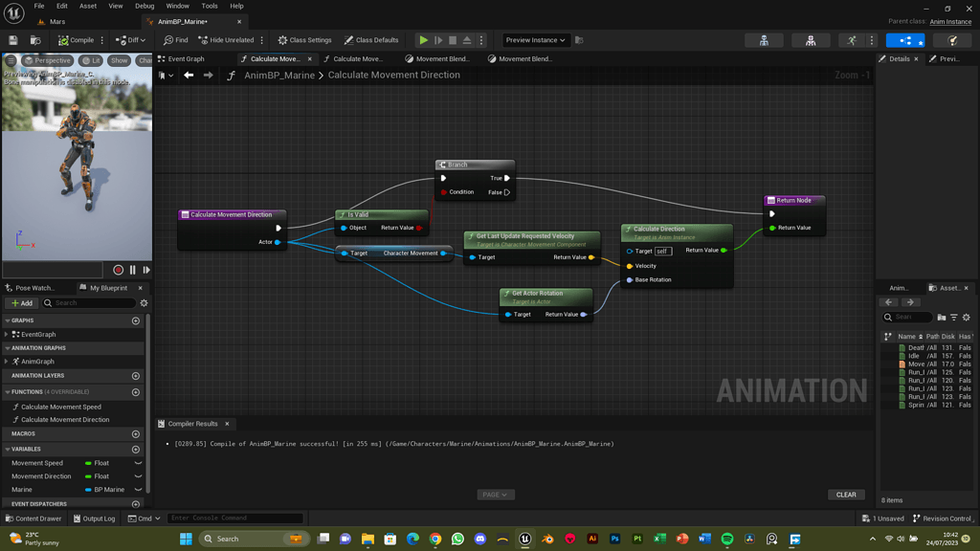The image size is (980, 551).
Task: Switch to the Skeletal Mesh editor mode
Action: pyautogui.click(x=811, y=40)
